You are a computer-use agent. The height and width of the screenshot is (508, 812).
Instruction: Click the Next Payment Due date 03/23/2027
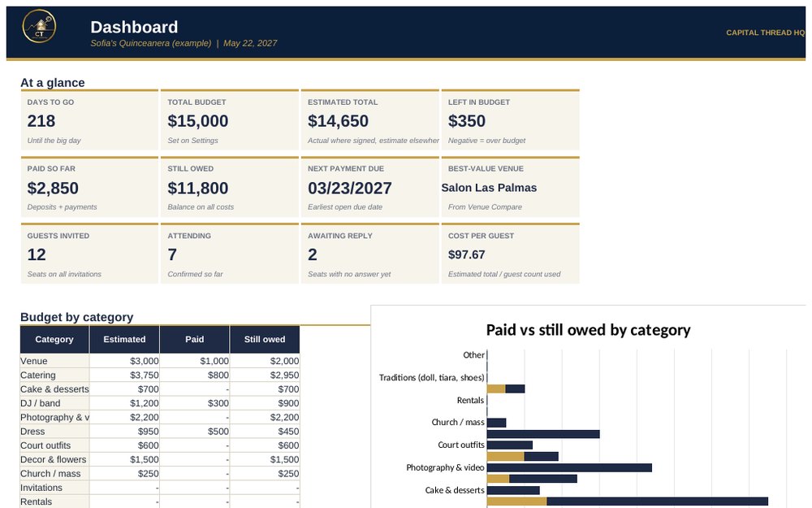(x=349, y=189)
